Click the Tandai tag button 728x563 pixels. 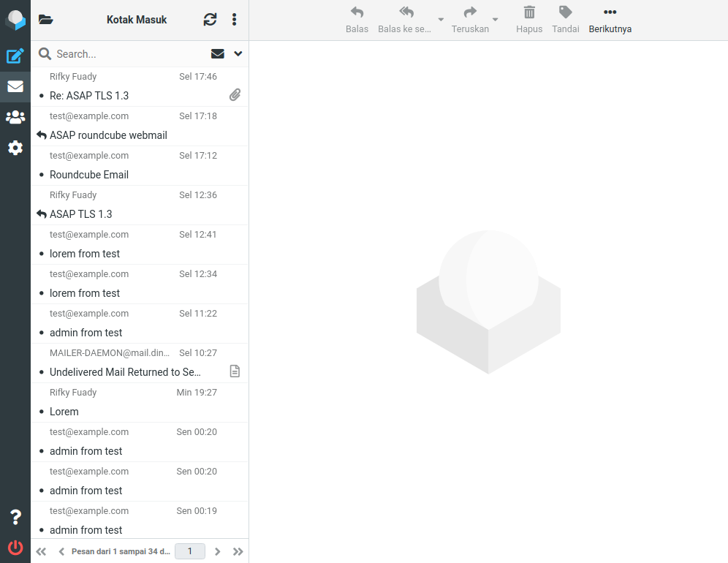pyautogui.click(x=565, y=20)
